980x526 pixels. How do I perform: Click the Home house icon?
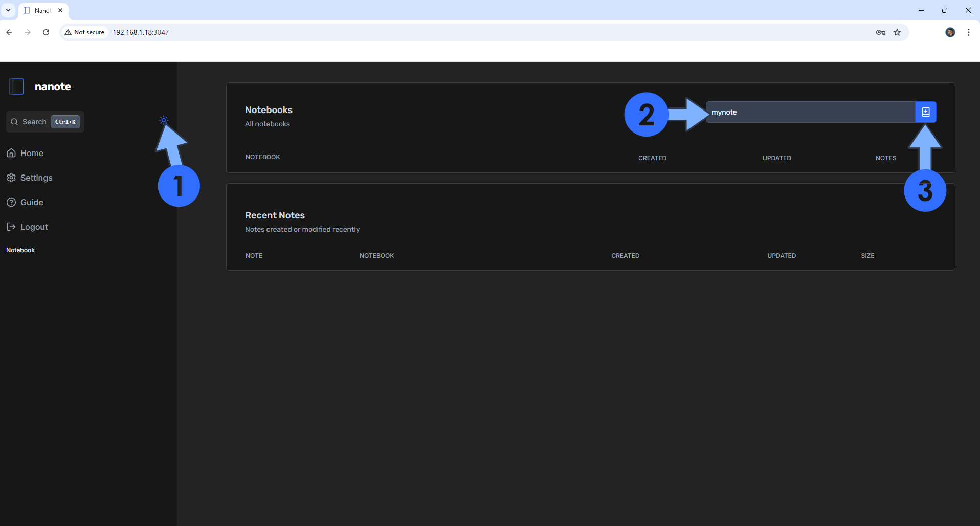coord(11,153)
